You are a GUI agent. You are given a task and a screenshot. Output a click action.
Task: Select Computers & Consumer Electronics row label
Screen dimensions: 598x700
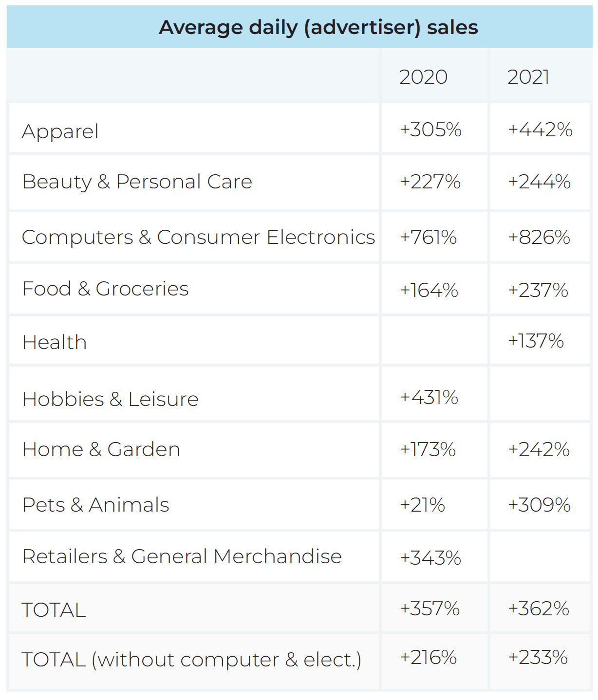(x=199, y=237)
